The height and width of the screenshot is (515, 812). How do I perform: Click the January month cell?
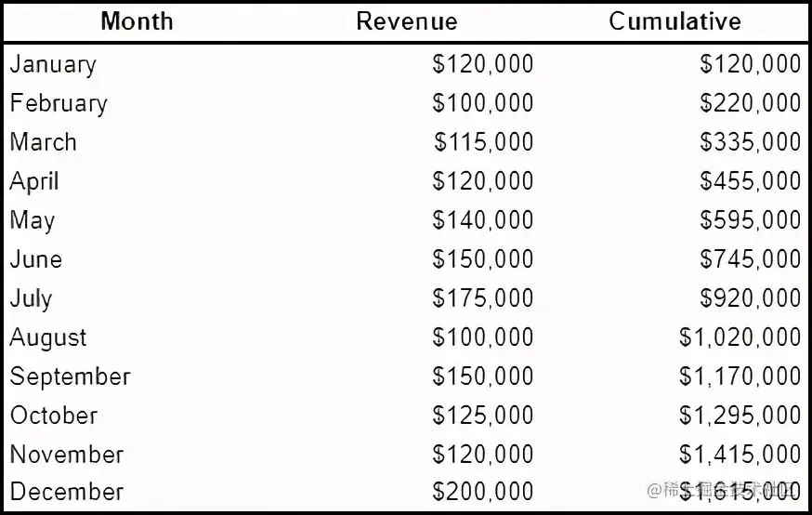click(53, 65)
